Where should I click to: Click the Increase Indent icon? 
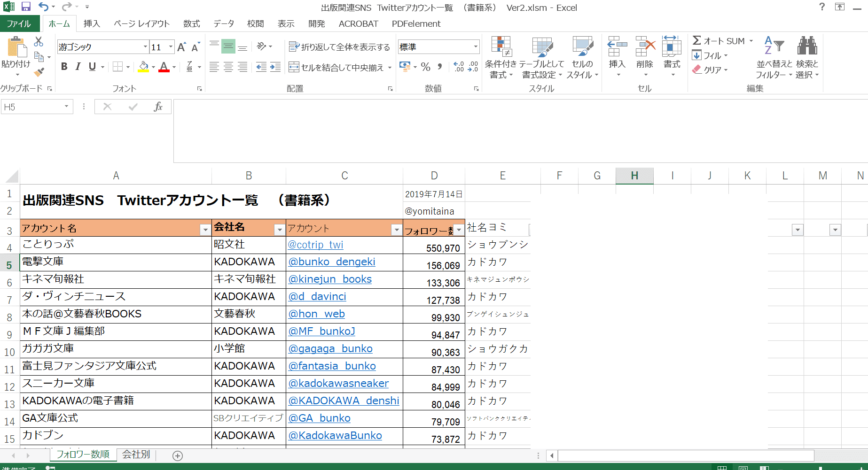tap(275, 67)
